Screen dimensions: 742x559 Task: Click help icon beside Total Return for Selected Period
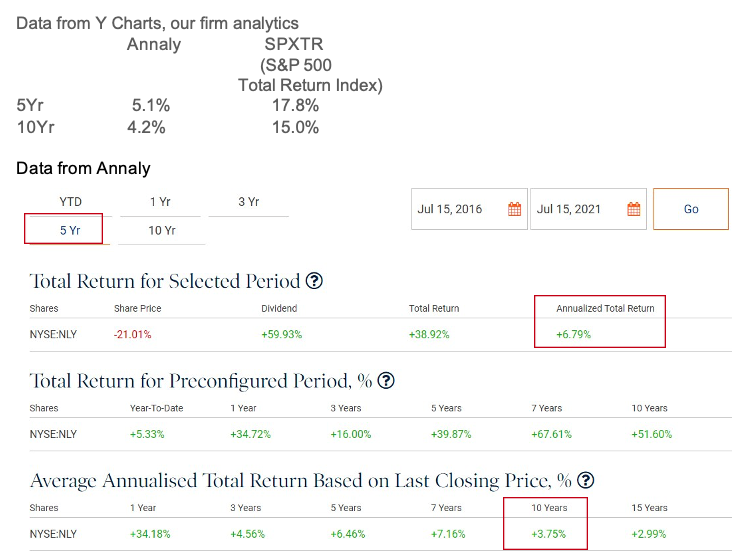[315, 281]
